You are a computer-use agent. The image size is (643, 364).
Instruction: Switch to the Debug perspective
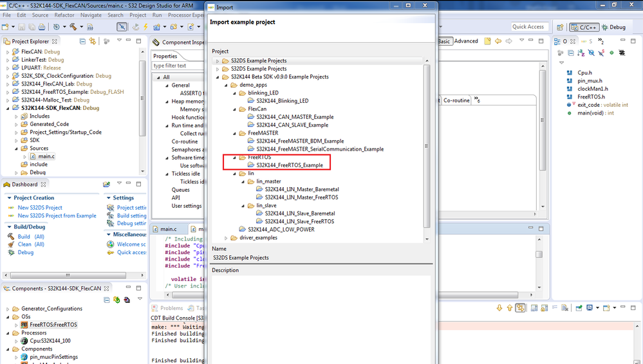point(613,27)
